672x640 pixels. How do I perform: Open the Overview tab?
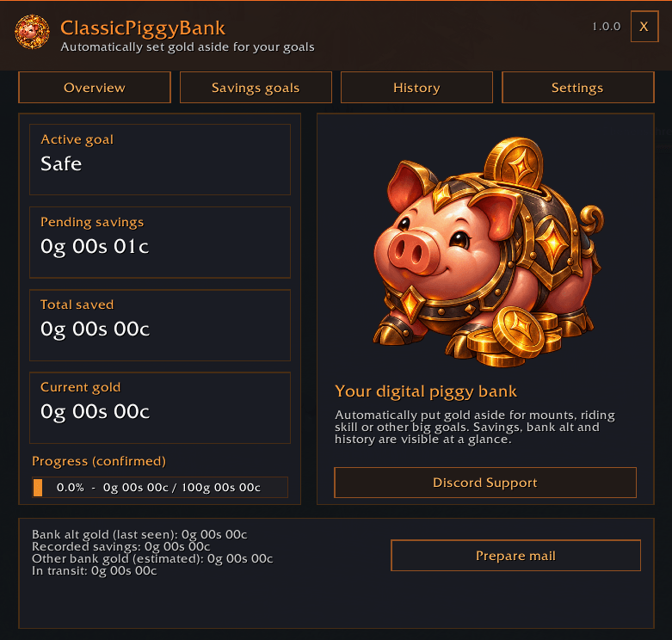pos(95,88)
